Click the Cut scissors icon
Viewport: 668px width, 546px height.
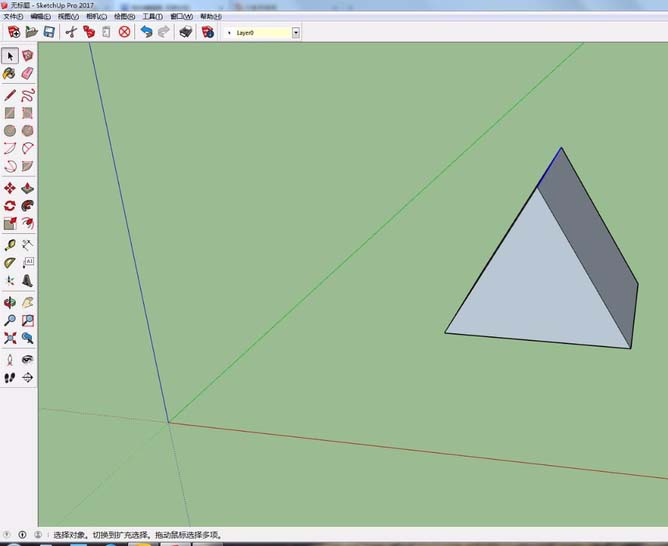coord(71,32)
